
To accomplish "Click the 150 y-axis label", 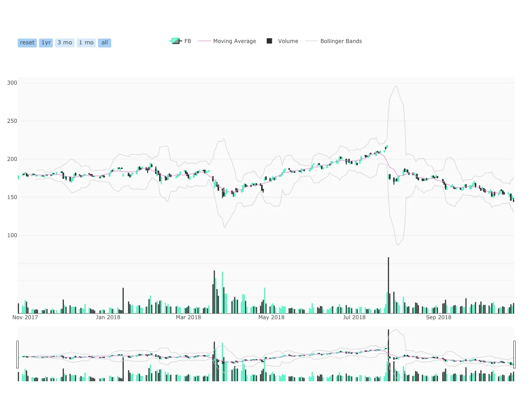I will (12, 197).
